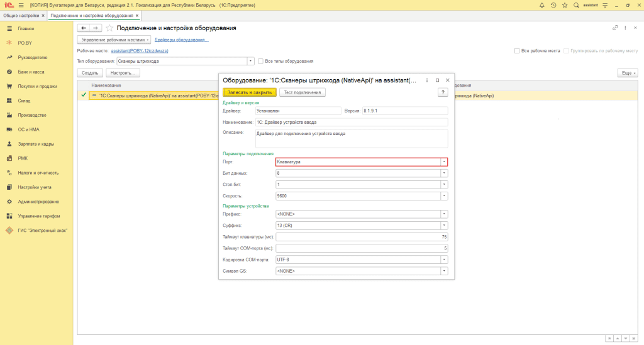The width and height of the screenshot is (644, 345).
Task: Open the Скорость dropdown arrow
Action: pos(444,195)
